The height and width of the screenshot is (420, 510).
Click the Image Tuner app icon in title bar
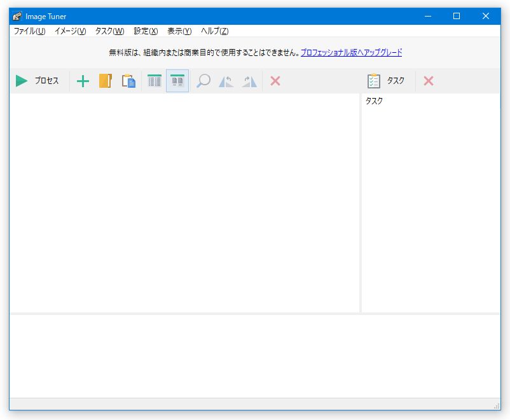(x=17, y=17)
